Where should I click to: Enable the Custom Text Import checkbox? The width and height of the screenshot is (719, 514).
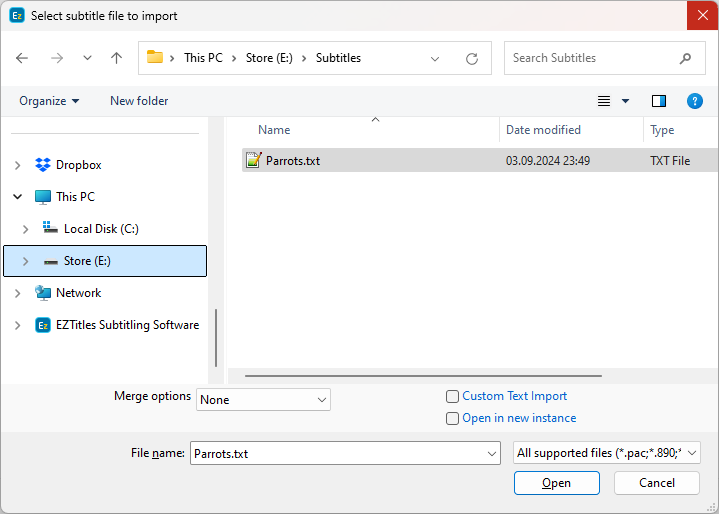(453, 396)
